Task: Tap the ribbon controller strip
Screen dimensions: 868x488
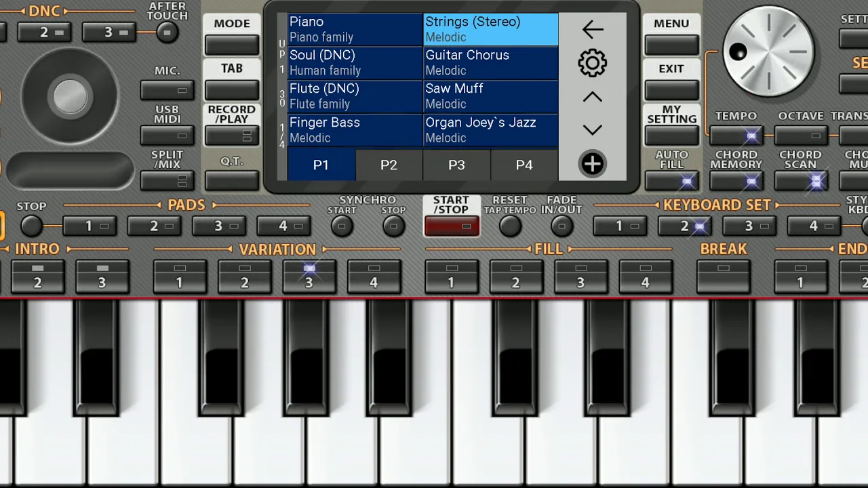Action: 71,170
